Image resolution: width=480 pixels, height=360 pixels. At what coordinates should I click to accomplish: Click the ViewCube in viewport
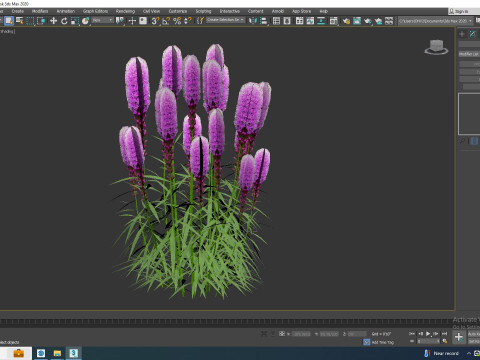436,47
